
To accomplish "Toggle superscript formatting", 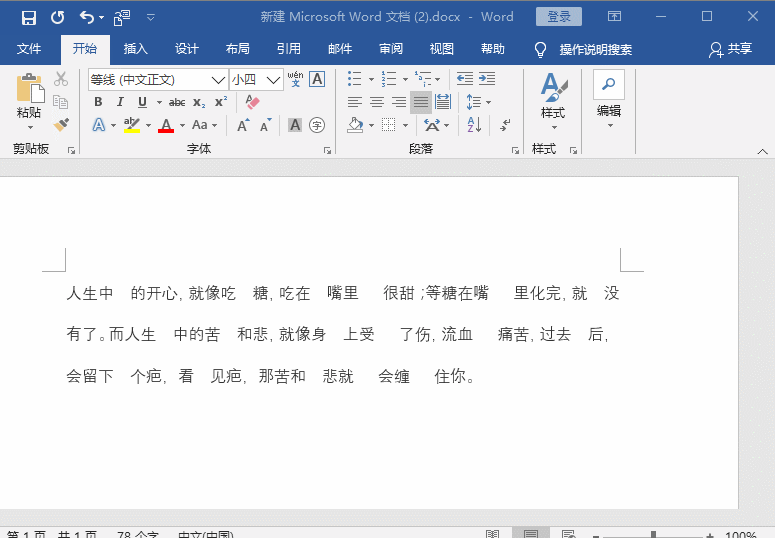I will click(221, 101).
